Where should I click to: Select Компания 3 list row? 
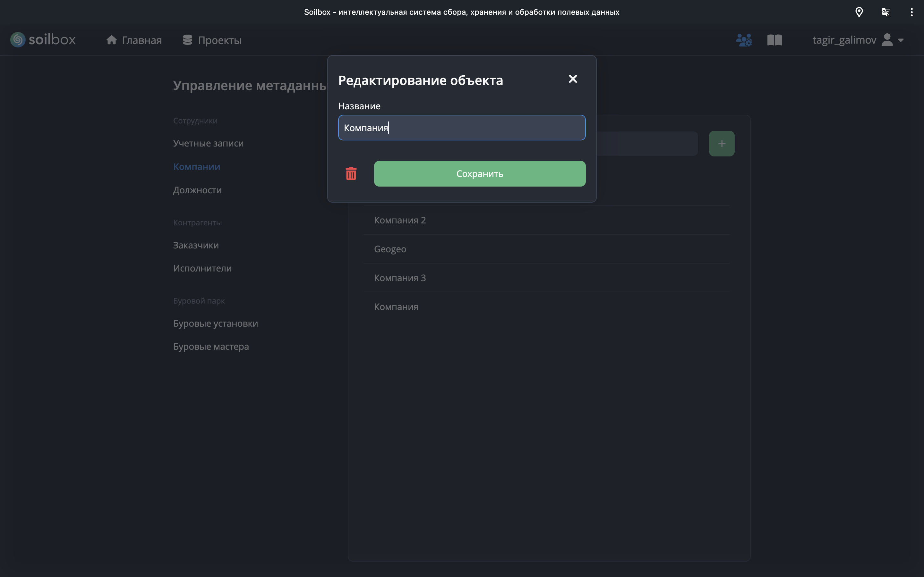[400, 278]
